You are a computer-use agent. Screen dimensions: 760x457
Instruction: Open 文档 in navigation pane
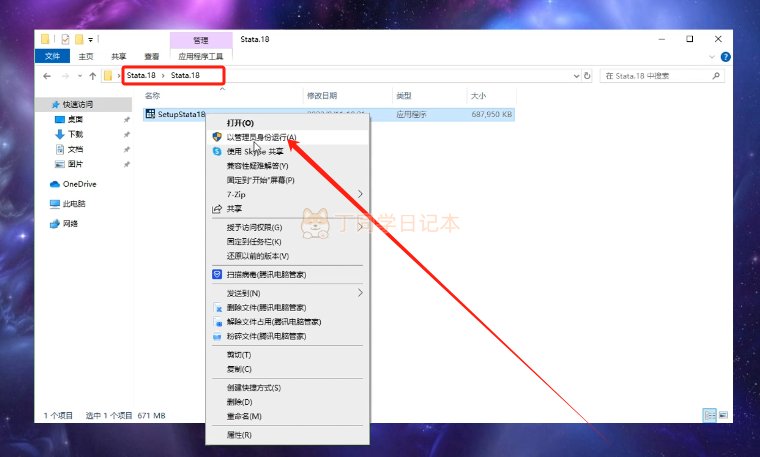(x=75, y=149)
